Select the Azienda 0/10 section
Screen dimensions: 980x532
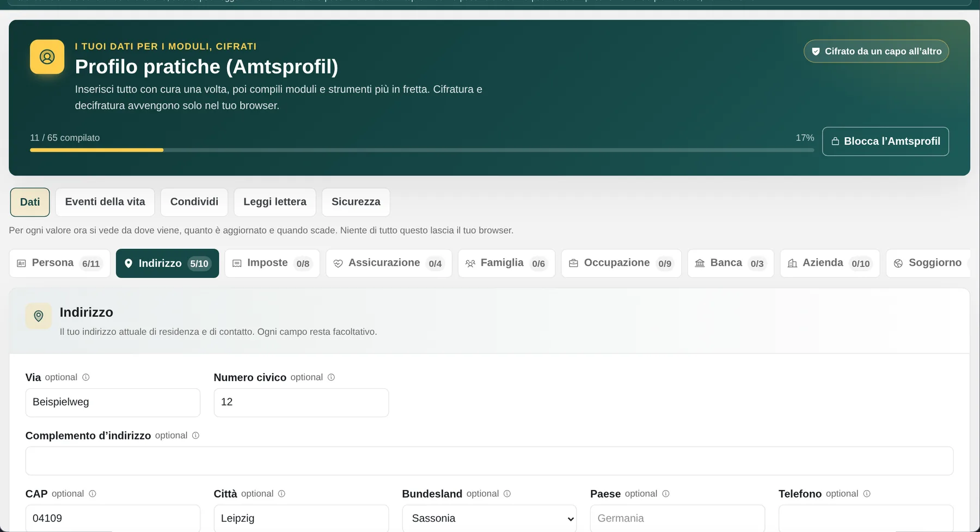click(830, 264)
